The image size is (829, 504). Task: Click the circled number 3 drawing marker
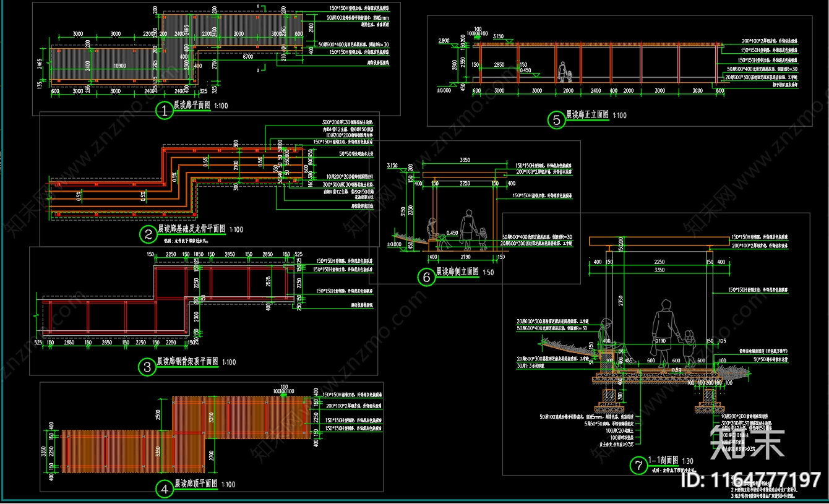point(147,367)
